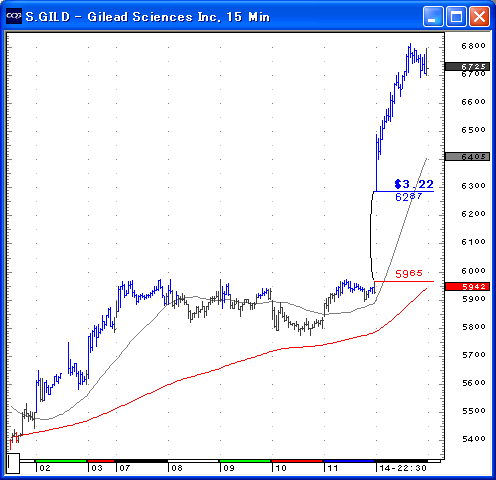Click the 5900 price axis label

click(x=473, y=299)
